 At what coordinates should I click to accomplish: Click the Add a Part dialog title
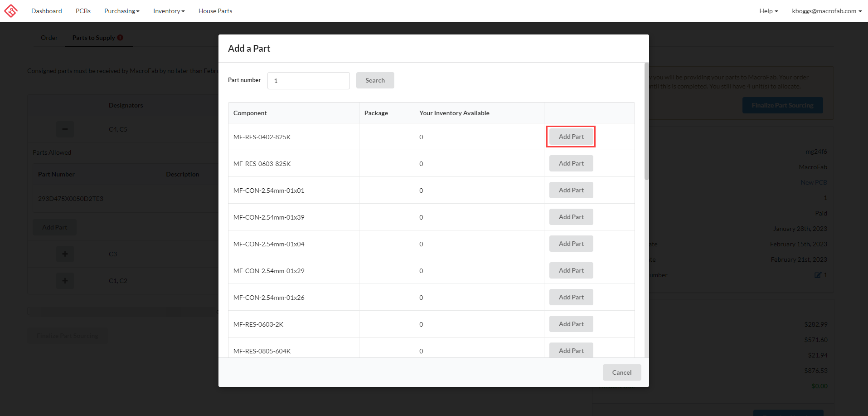[249, 49]
